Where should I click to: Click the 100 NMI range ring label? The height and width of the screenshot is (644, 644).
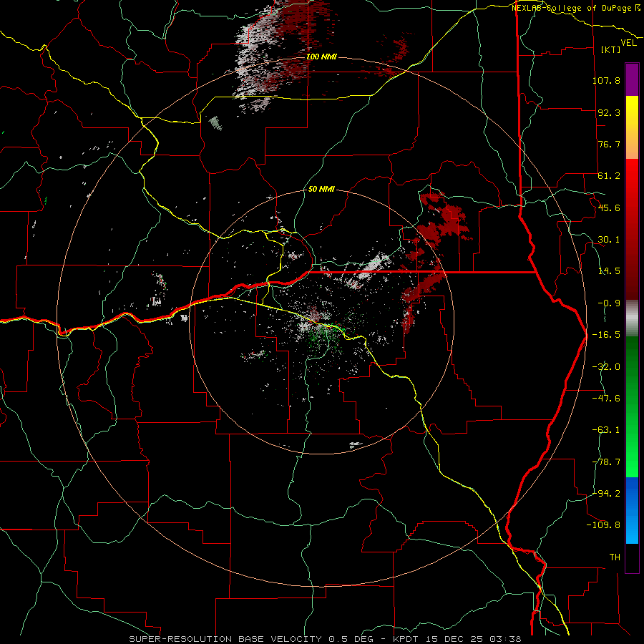point(321,57)
